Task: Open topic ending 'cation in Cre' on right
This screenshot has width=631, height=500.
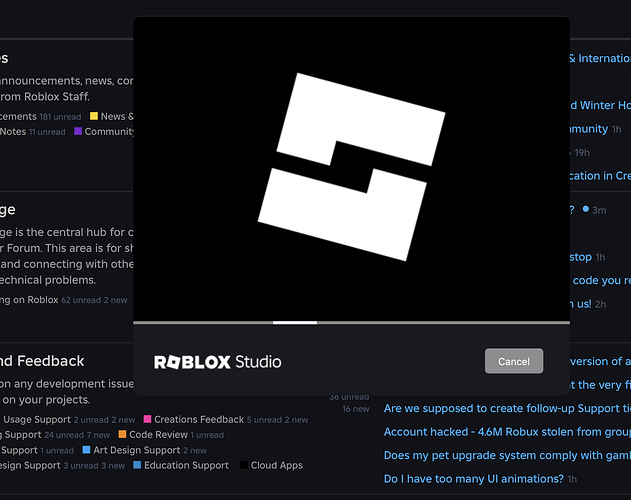Action: point(600,176)
